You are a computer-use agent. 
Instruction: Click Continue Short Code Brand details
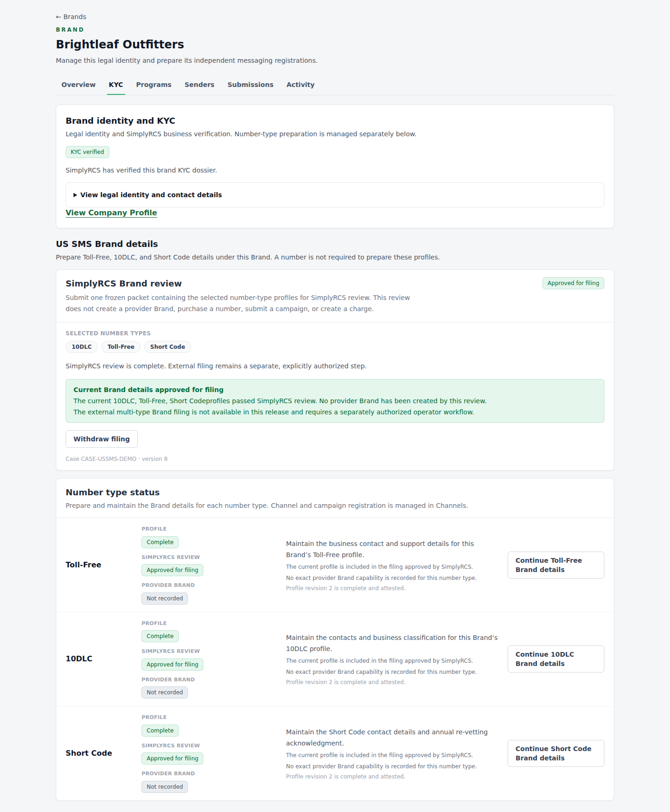556,753
